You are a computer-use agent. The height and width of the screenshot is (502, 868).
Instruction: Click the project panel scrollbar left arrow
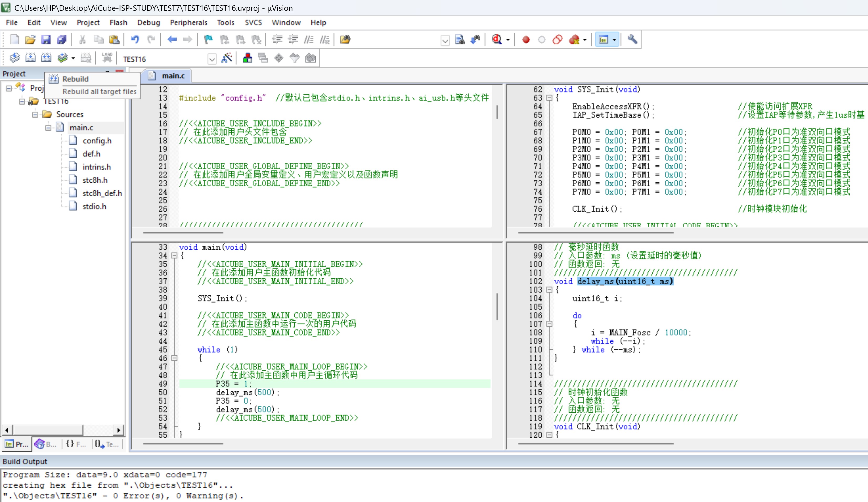[x=7, y=430]
